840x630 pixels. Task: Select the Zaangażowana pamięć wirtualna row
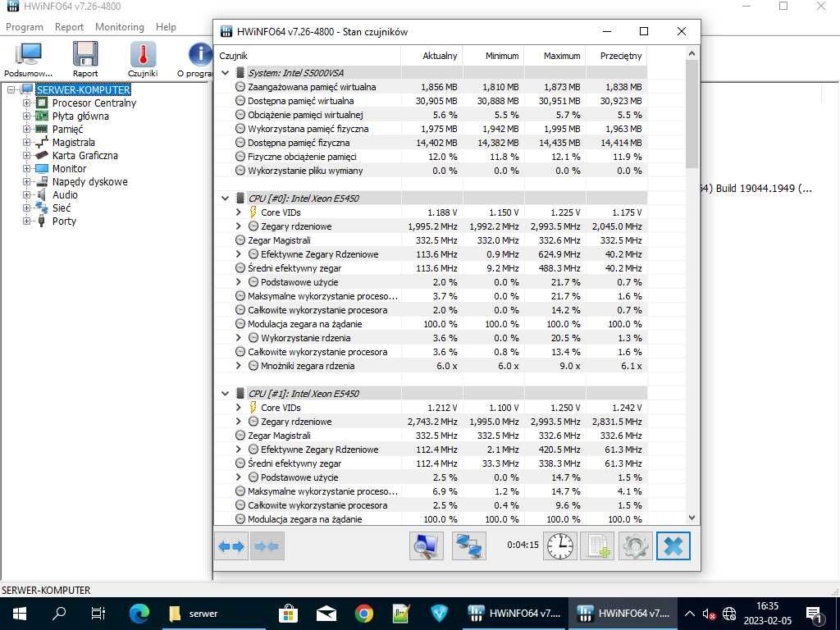pos(431,87)
